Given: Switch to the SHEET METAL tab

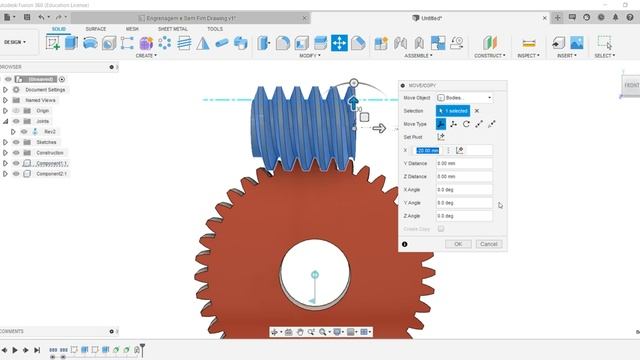Looking at the screenshot, I should (x=173, y=29).
